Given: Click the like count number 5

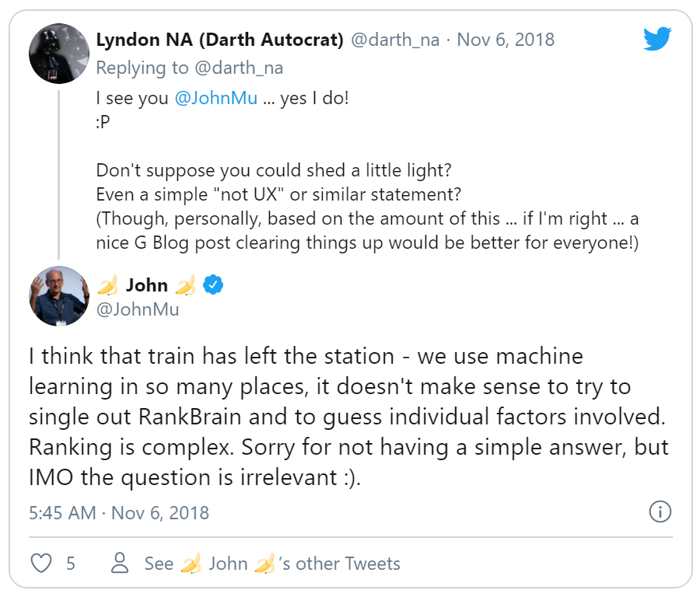Looking at the screenshot, I should coord(71,564).
